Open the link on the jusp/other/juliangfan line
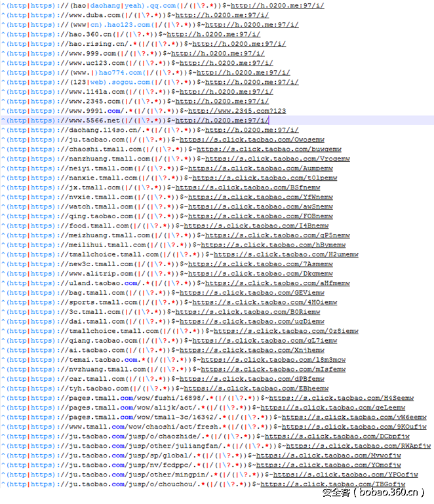 (x=358, y=446)
